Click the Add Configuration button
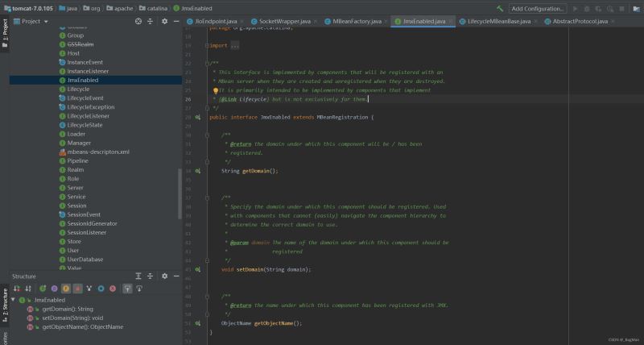The width and height of the screenshot is (644, 345). [538, 9]
